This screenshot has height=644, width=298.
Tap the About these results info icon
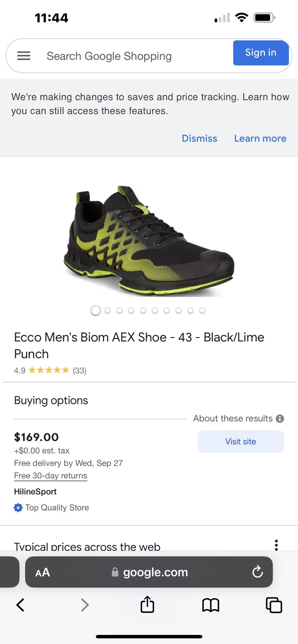[x=280, y=419]
